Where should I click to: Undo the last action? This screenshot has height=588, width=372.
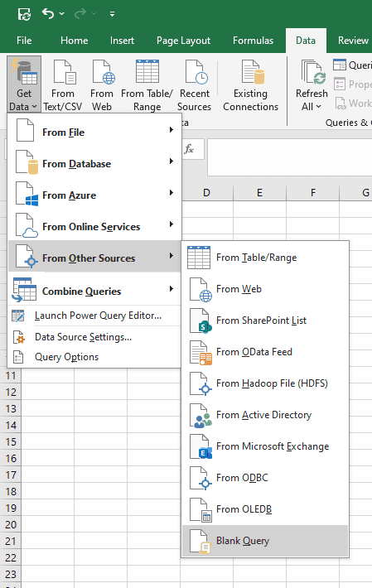[x=47, y=14]
